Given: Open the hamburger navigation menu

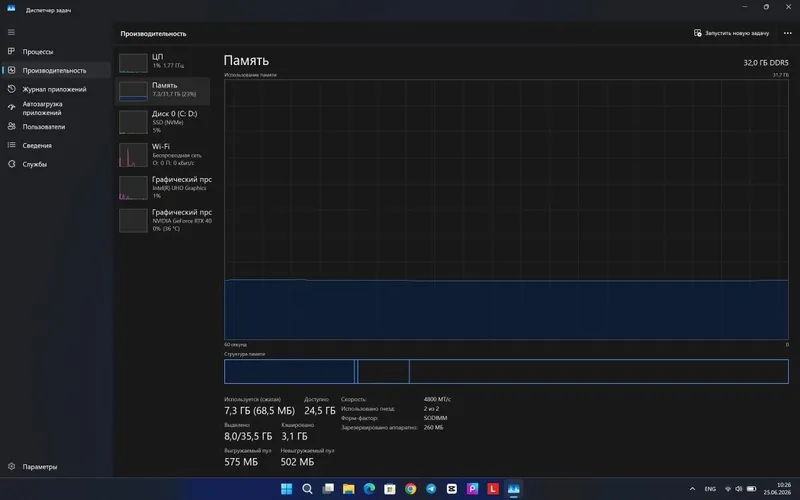Looking at the screenshot, I should tap(11, 32).
